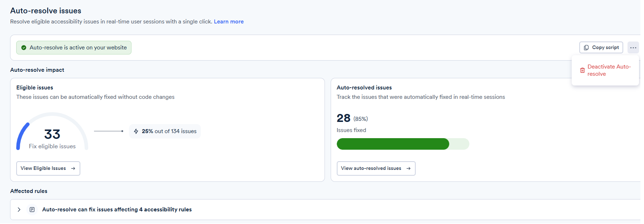The height and width of the screenshot is (224, 644).
Task: Click View Eligible Issues button
Action: click(x=48, y=168)
